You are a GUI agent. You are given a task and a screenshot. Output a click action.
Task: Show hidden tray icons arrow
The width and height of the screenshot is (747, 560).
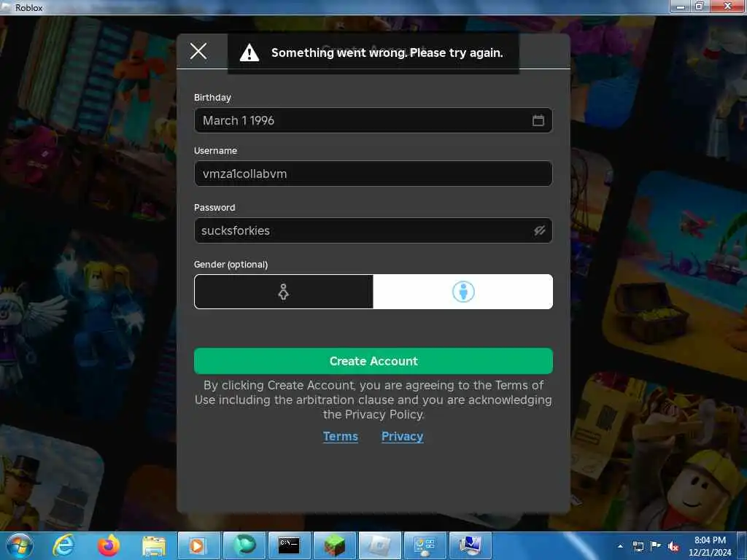[620, 546]
